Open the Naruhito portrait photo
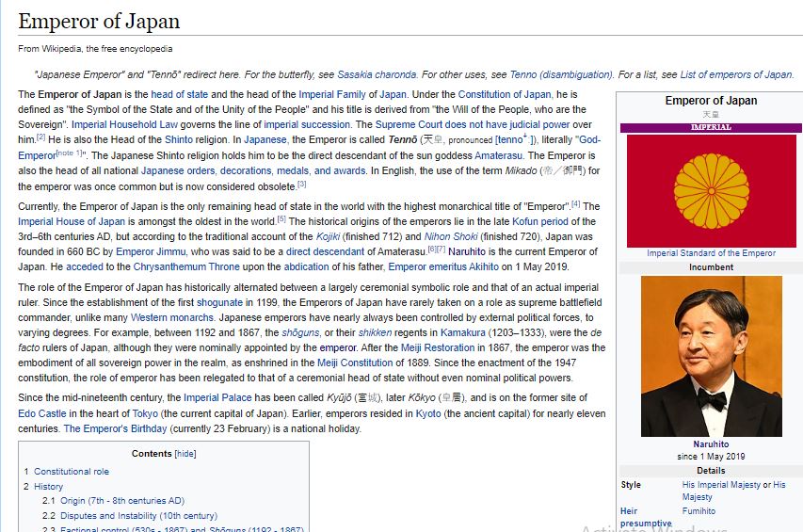The height and width of the screenshot is (532, 803). coord(712,356)
